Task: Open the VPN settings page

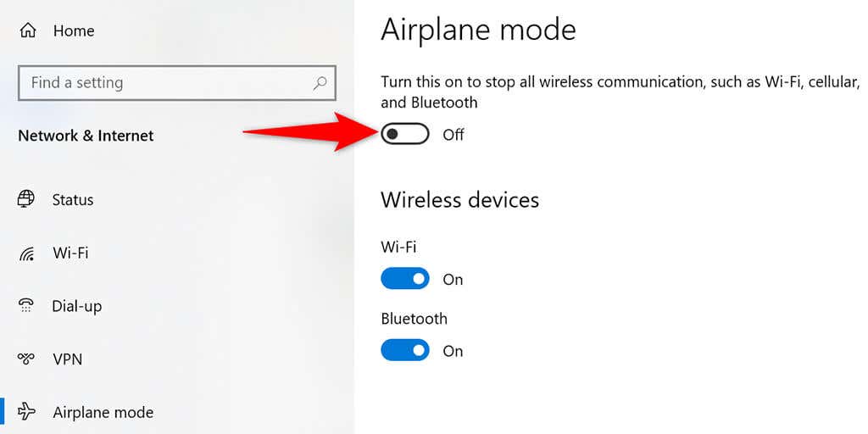Action: coord(68,359)
